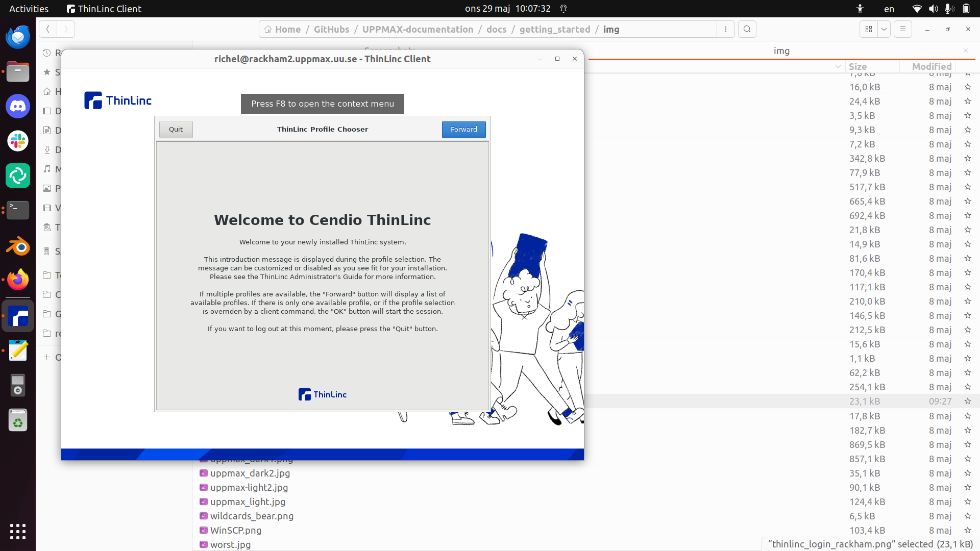Select file worst.jpg
This screenshot has width=980, height=551.
click(230, 544)
